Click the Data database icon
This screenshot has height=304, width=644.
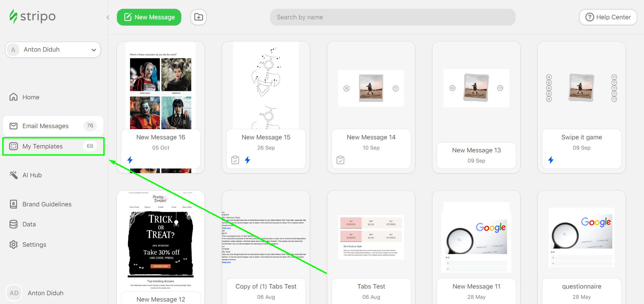point(14,224)
